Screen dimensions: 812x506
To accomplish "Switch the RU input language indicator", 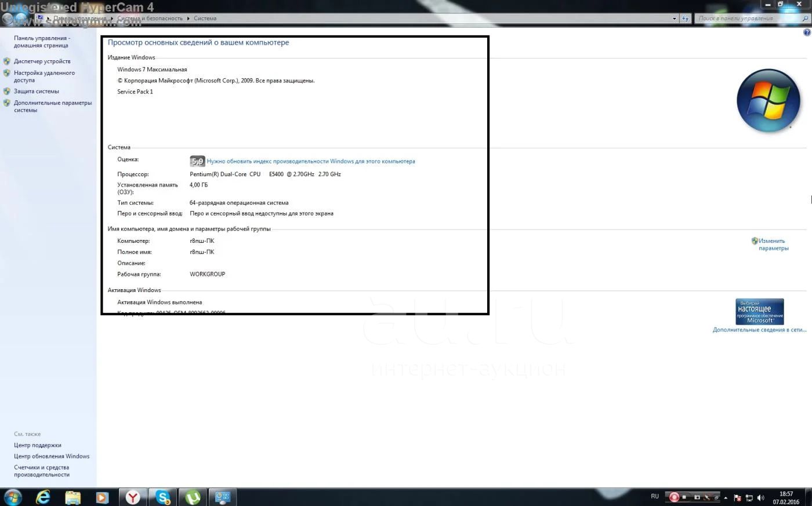I will (654, 497).
